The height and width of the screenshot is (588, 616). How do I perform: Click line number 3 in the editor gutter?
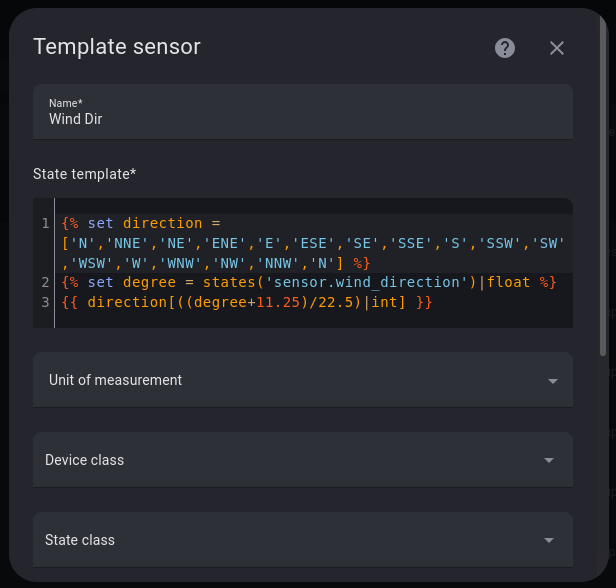pos(46,301)
